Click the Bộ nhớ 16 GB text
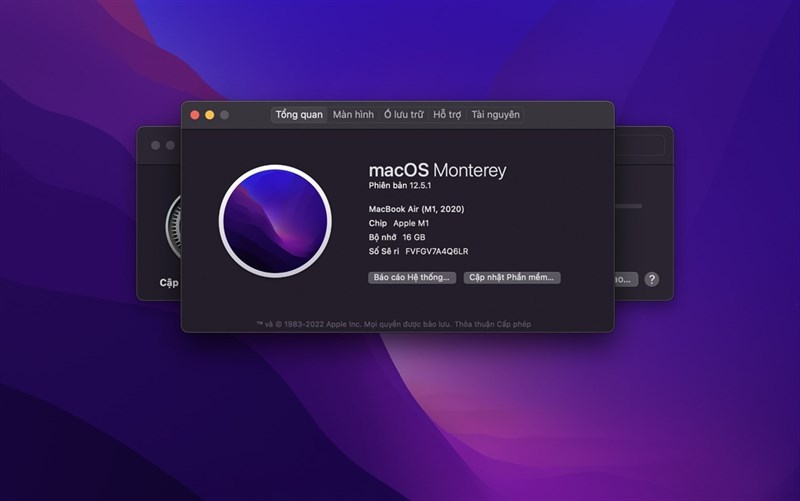 pos(397,237)
